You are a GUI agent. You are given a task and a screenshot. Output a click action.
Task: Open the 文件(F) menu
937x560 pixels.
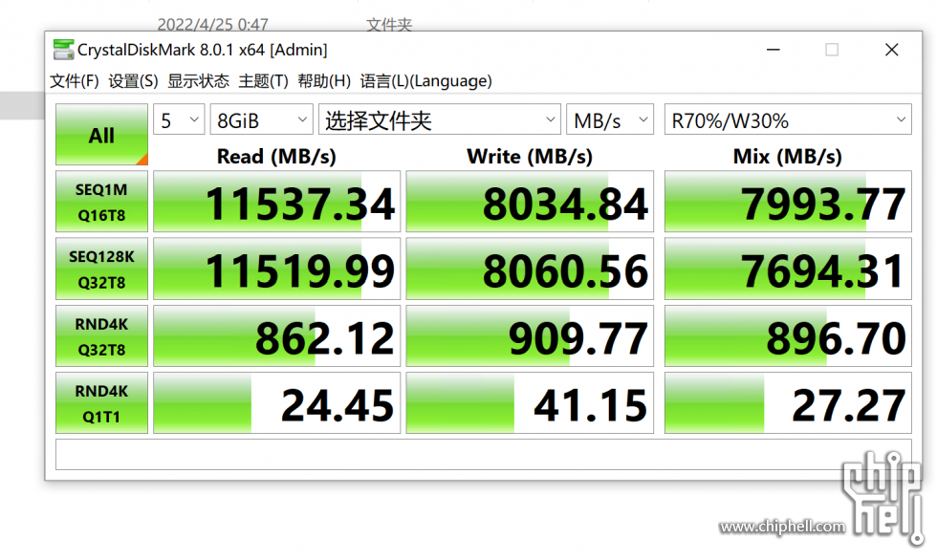coord(75,81)
